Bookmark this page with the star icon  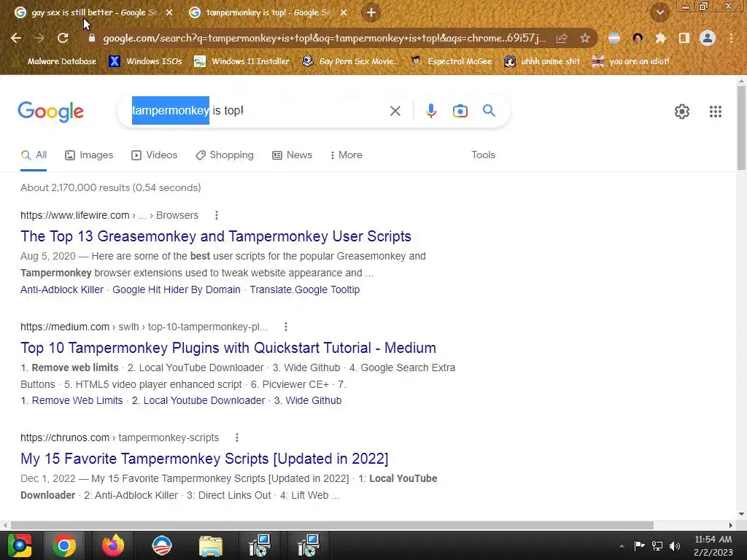pos(584,38)
